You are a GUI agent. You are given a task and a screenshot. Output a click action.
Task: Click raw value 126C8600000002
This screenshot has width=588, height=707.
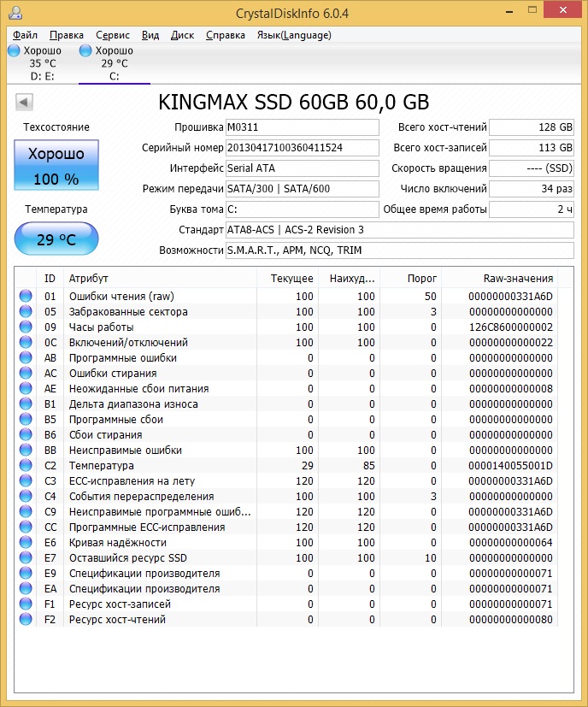510,327
